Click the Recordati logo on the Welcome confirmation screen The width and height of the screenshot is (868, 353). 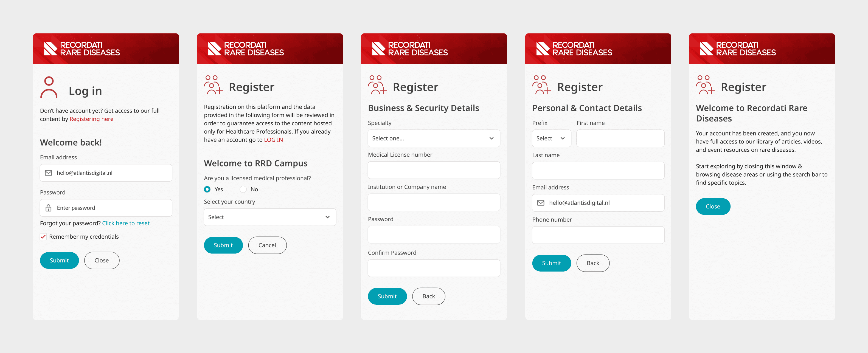[x=738, y=48]
